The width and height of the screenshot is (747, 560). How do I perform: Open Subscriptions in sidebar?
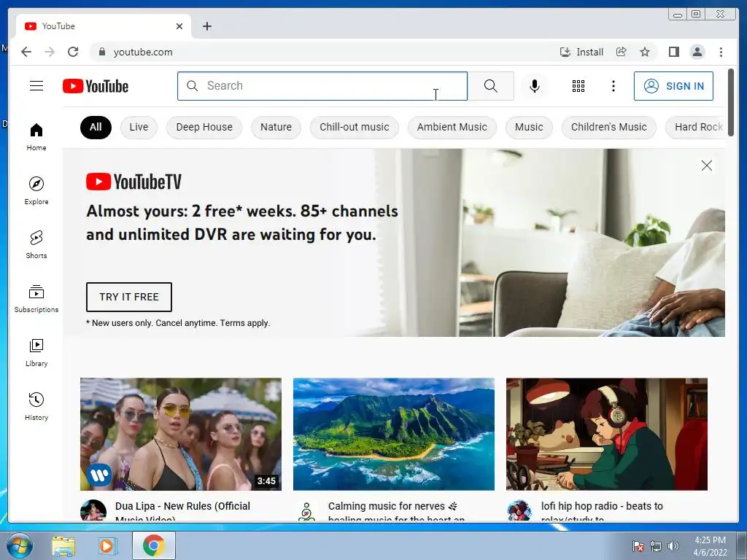[x=36, y=298]
